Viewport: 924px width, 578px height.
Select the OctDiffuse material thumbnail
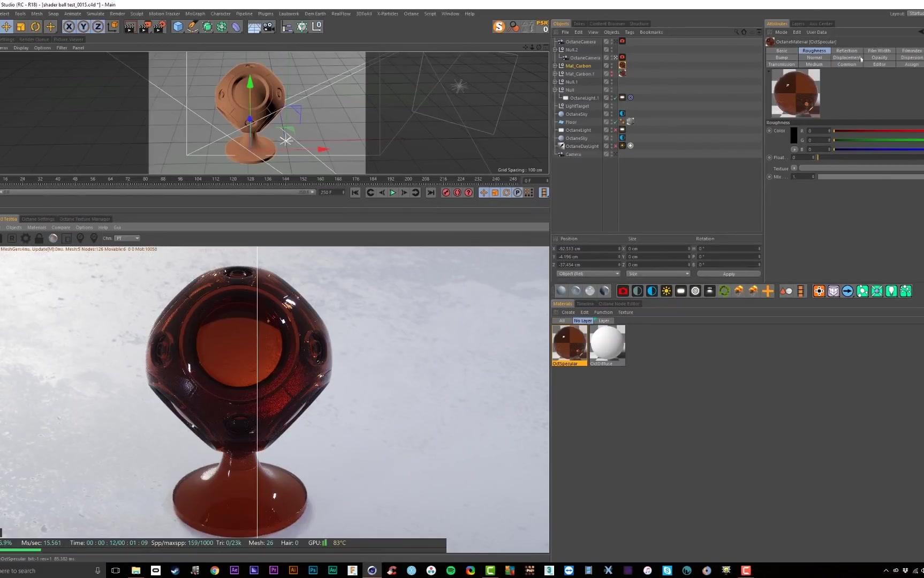pos(607,343)
